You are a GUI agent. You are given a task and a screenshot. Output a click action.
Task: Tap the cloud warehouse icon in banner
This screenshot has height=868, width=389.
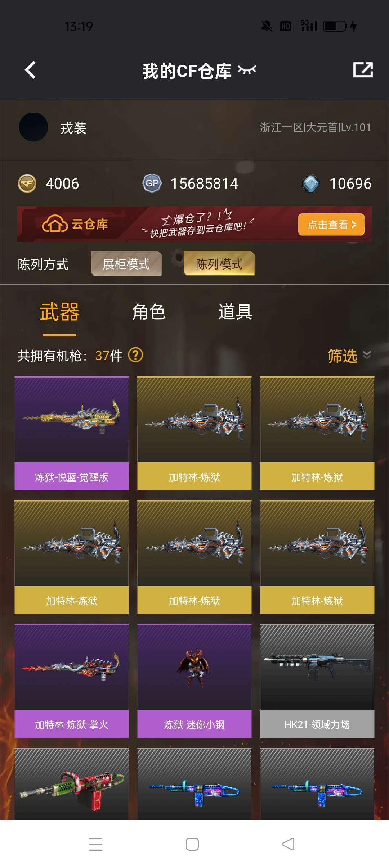55,224
